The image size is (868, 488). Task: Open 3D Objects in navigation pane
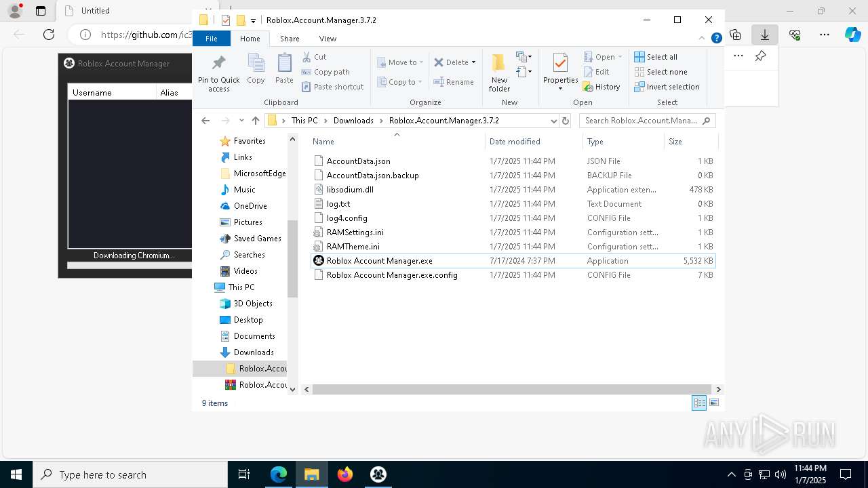[253, 304]
